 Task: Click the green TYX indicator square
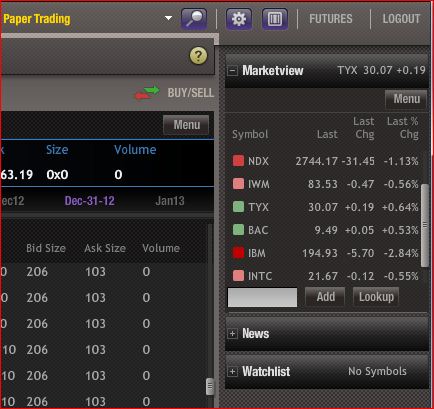(x=238, y=207)
